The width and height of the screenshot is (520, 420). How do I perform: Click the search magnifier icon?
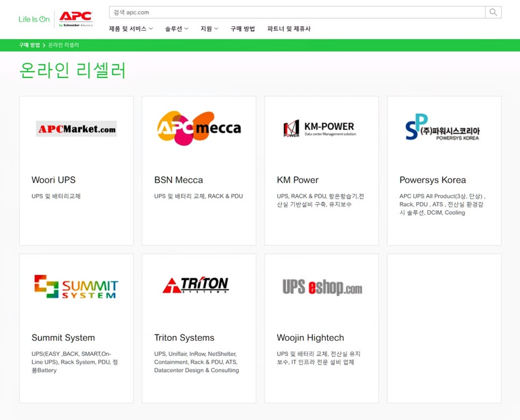493,12
